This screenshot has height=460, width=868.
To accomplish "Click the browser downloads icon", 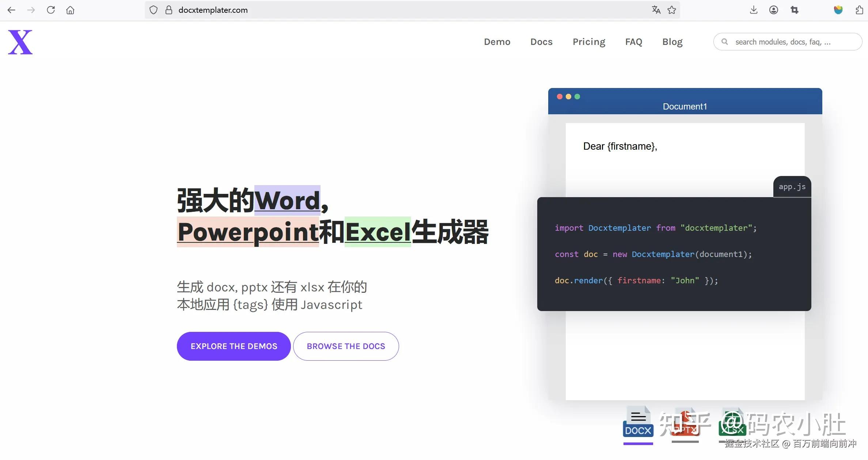I will pyautogui.click(x=753, y=10).
